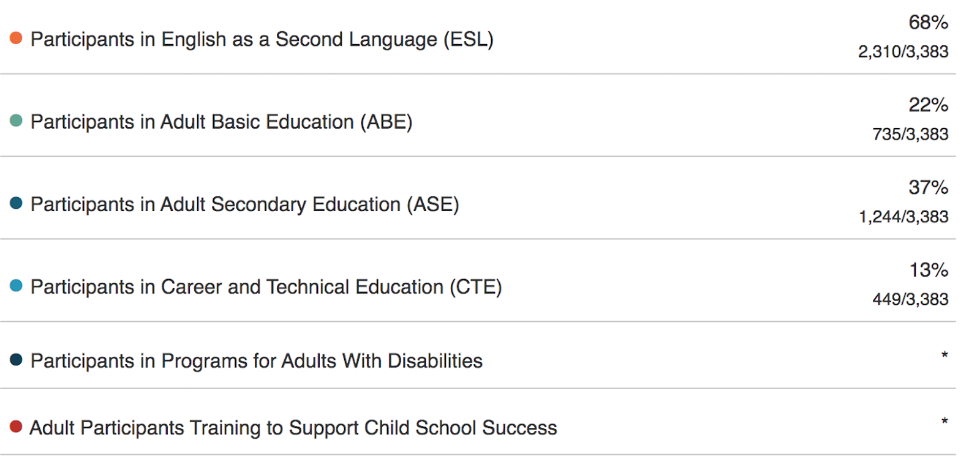Click the orange ESL legend dot
Viewport: 980px width, 470px height.
[16, 38]
